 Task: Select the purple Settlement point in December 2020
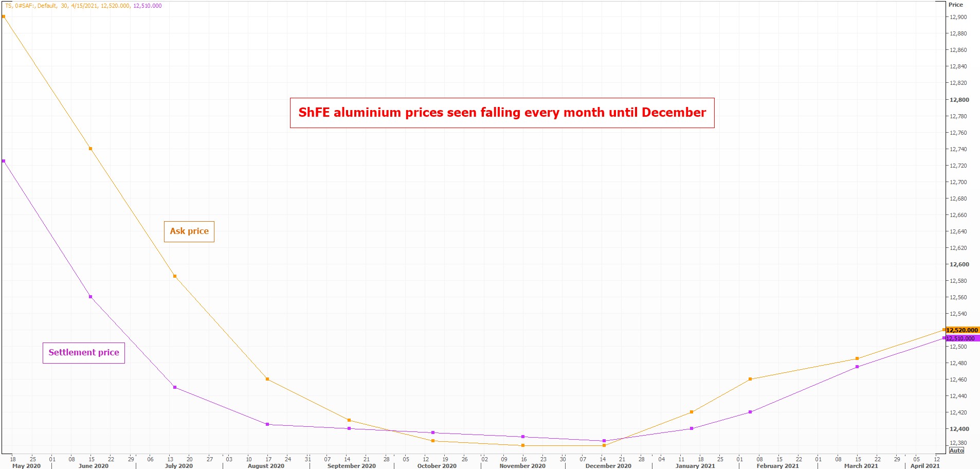pyautogui.click(x=604, y=441)
